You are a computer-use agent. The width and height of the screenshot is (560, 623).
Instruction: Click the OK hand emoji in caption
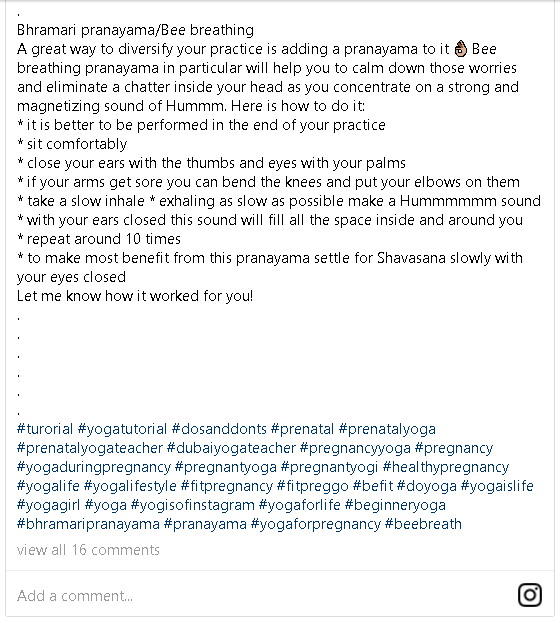(x=461, y=48)
